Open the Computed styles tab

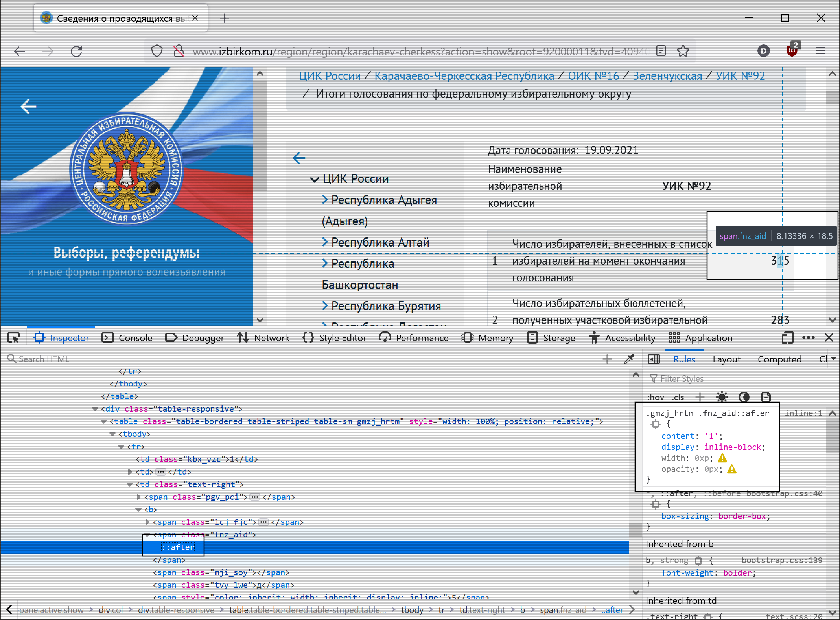[x=779, y=359]
